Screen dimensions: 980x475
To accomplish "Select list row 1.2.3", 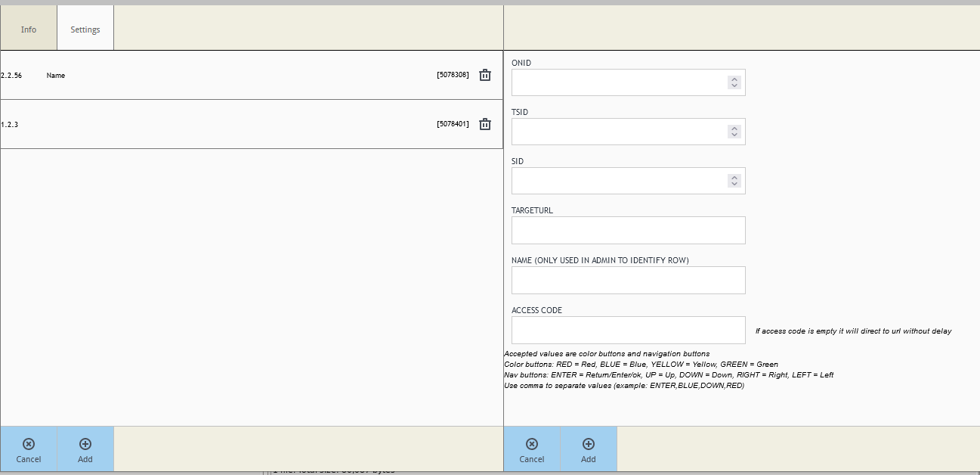I will (x=227, y=125).
